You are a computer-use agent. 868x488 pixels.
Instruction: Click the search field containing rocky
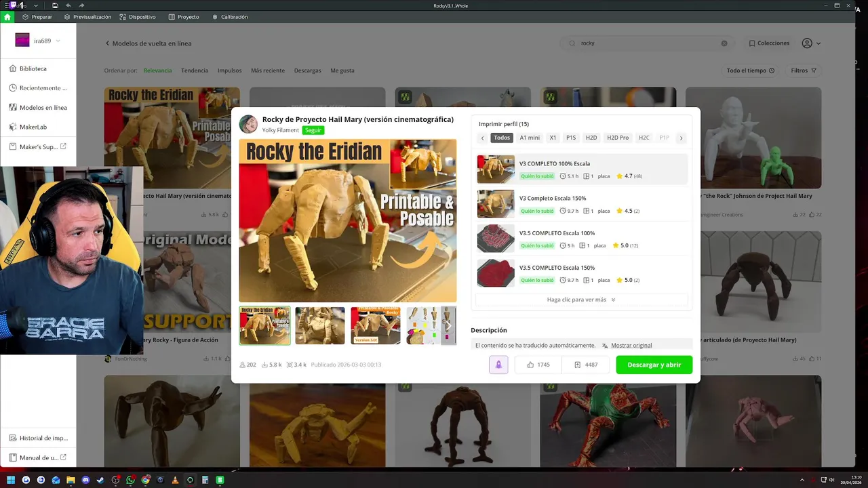tap(648, 43)
